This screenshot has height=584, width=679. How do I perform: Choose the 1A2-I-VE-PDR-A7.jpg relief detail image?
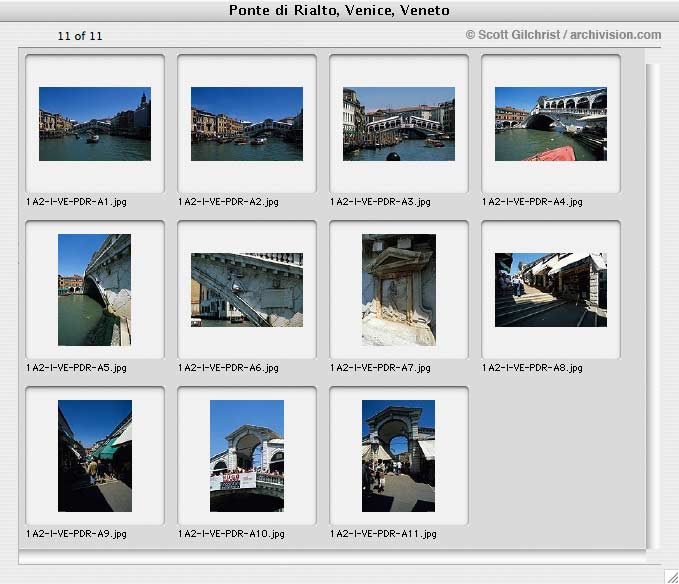point(399,290)
